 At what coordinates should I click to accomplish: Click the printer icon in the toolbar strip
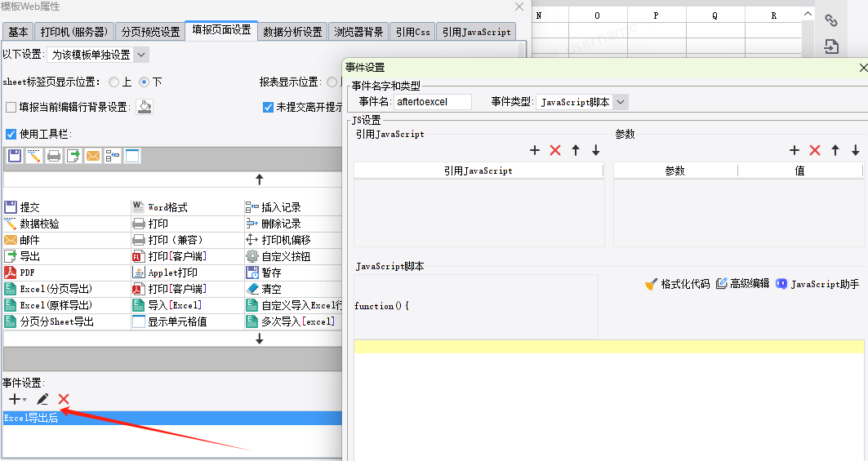[x=54, y=156]
